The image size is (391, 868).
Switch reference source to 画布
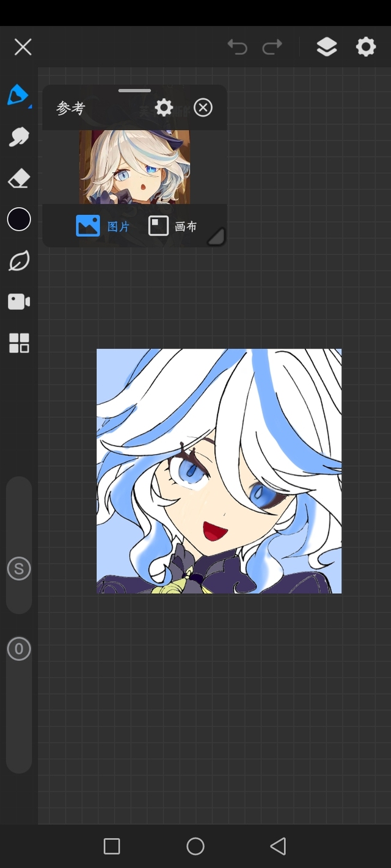pos(173,226)
